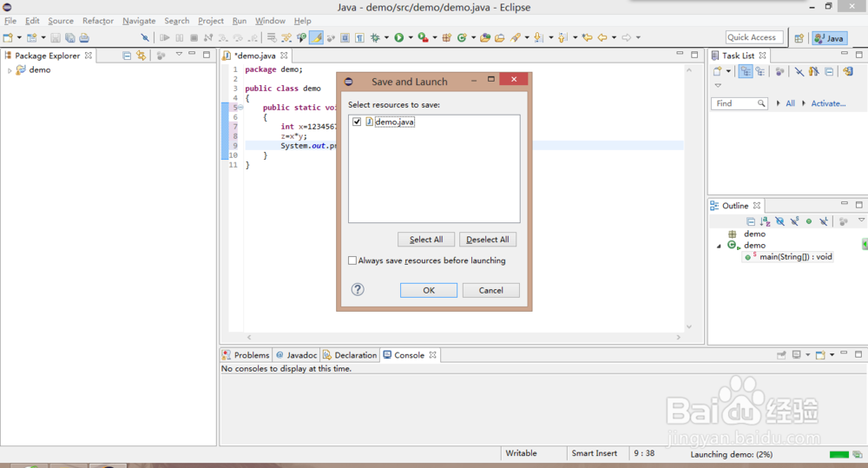The height and width of the screenshot is (468, 868).
Task: Click the Save toolbar icon
Action: tap(56, 37)
